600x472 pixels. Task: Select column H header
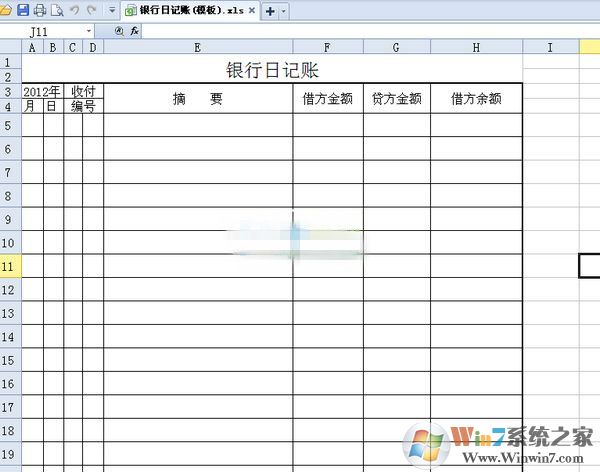pyautogui.click(x=476, y=47)
